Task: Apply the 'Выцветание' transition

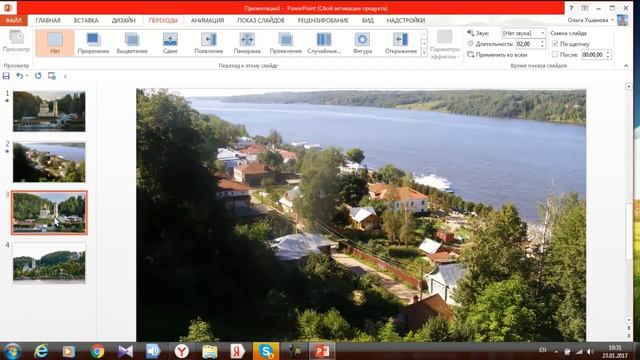Action: coord(132,43)
